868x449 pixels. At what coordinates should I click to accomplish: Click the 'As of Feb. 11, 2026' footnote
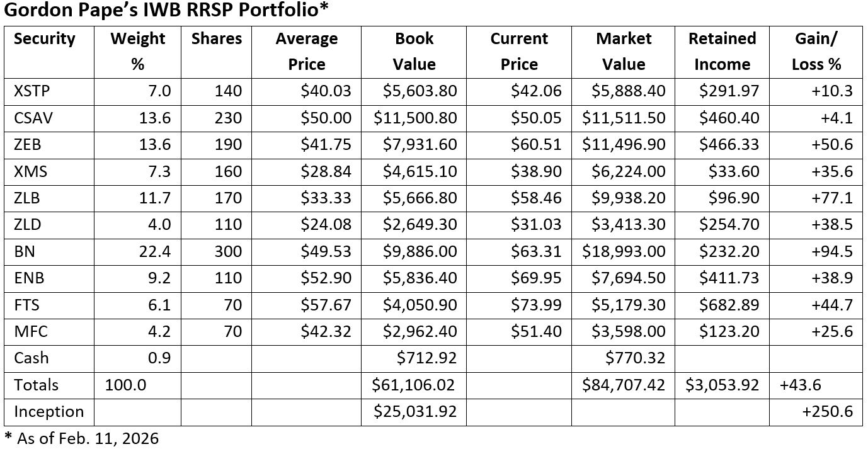82,438
